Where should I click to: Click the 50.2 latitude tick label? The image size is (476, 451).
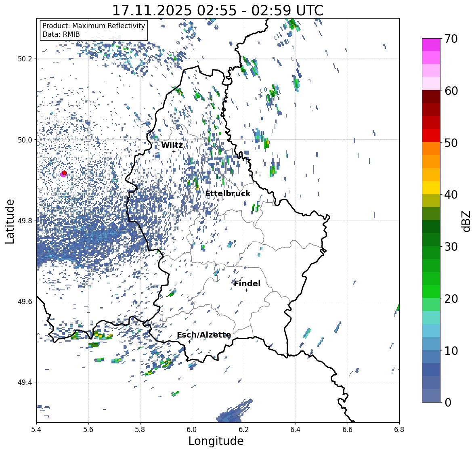coord(25,59)
